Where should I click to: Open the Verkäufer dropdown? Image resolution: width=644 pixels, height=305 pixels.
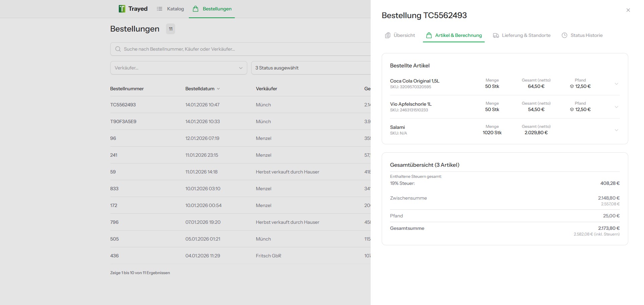tap(179, 68)
